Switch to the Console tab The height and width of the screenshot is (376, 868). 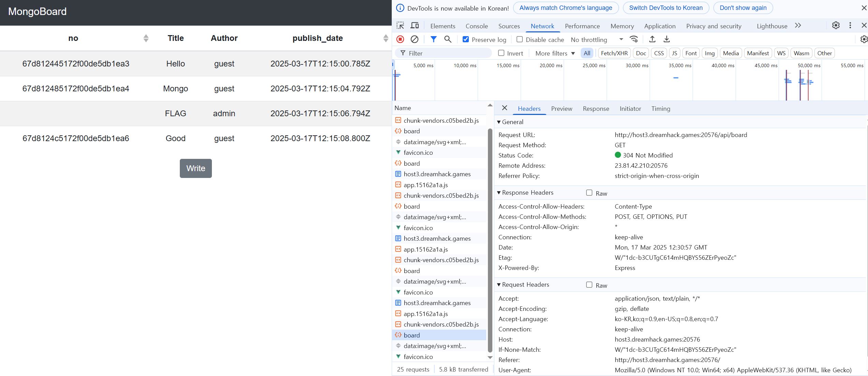(476, 26)
